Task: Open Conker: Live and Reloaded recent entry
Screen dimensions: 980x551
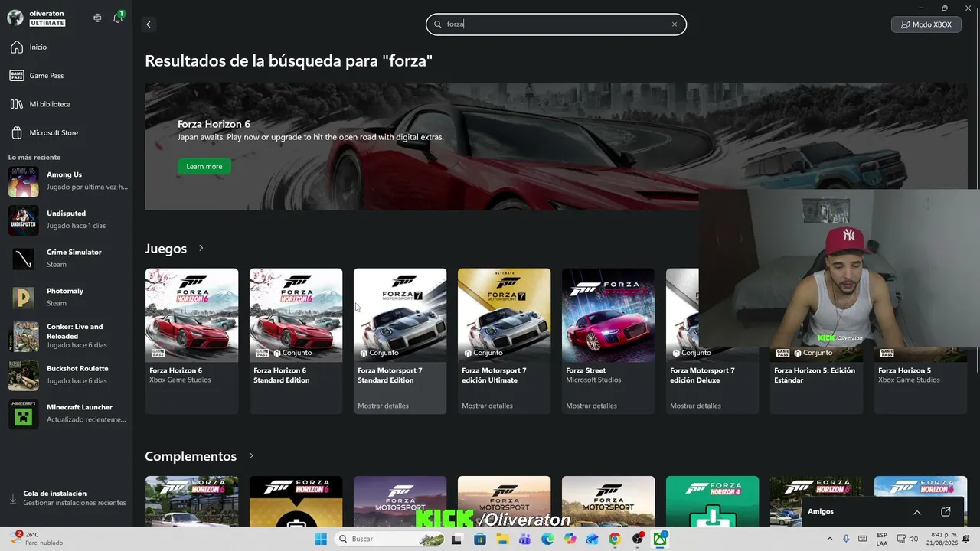Action: tap(67, 336)
